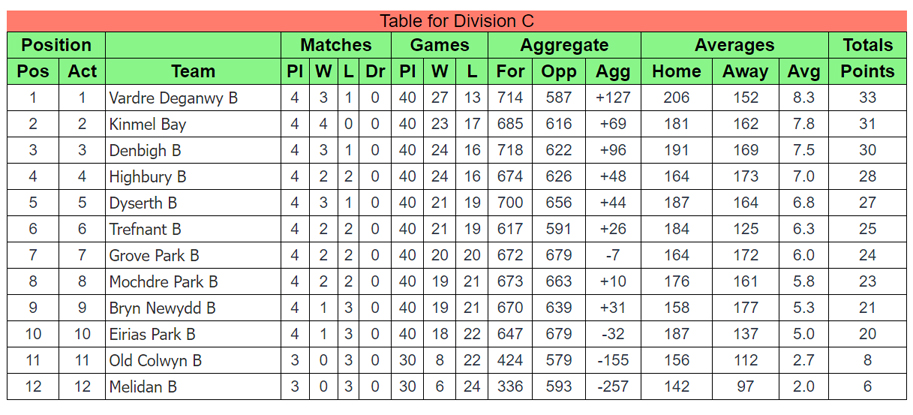Select the Trefnant B team name

[x=145, y=228]
